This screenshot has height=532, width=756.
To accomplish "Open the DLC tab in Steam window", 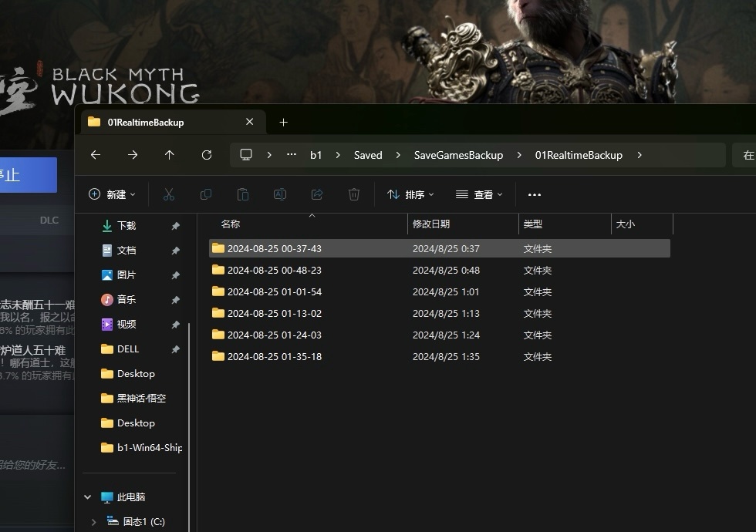I will (49, 221).
